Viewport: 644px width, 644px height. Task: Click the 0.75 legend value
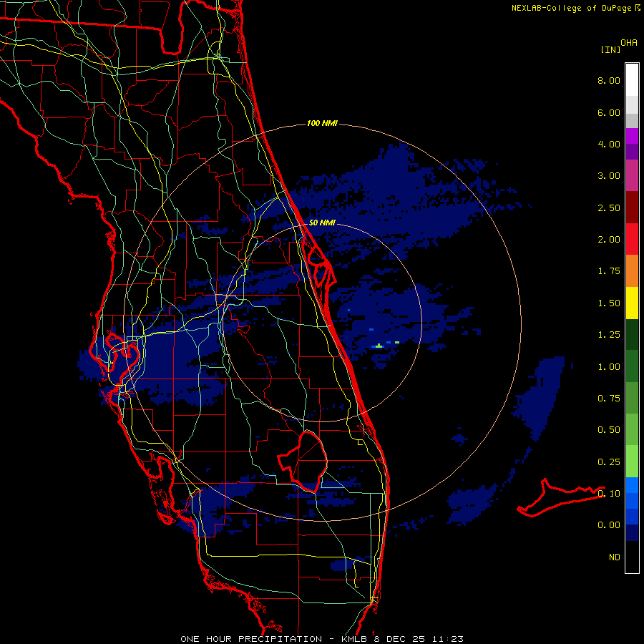click(609, 399)
